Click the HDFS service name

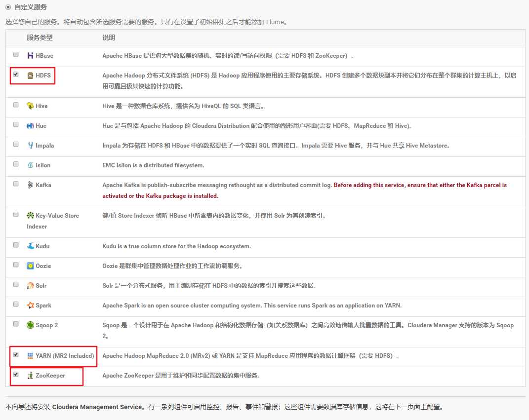[x=43, y=76]
